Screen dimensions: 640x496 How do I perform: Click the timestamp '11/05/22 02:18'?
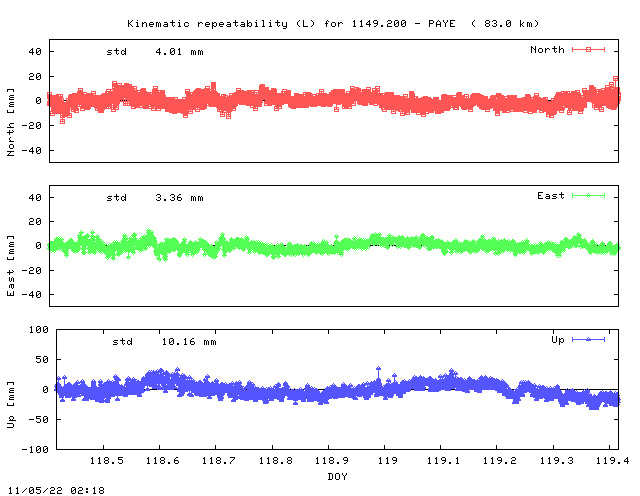click(56, 490)
